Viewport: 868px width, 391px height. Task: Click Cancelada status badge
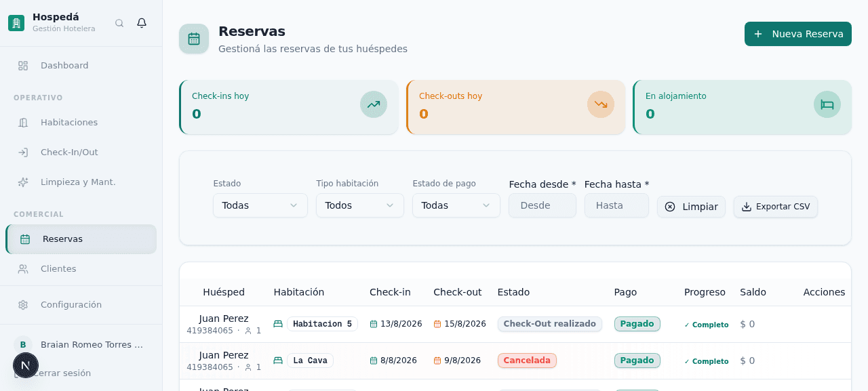click(x=527, y=361)
